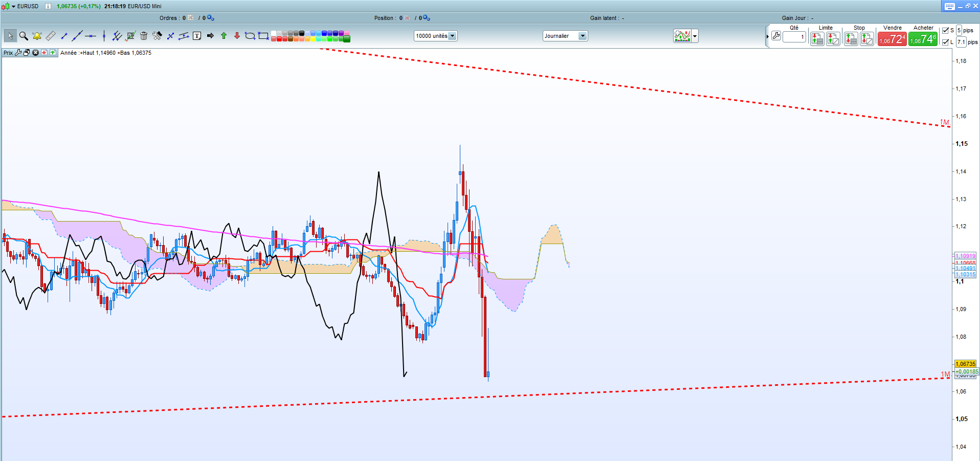The image size is (980, 461).
Task: Pick the yellow color swatch
Action: click(x=313, y=39)
